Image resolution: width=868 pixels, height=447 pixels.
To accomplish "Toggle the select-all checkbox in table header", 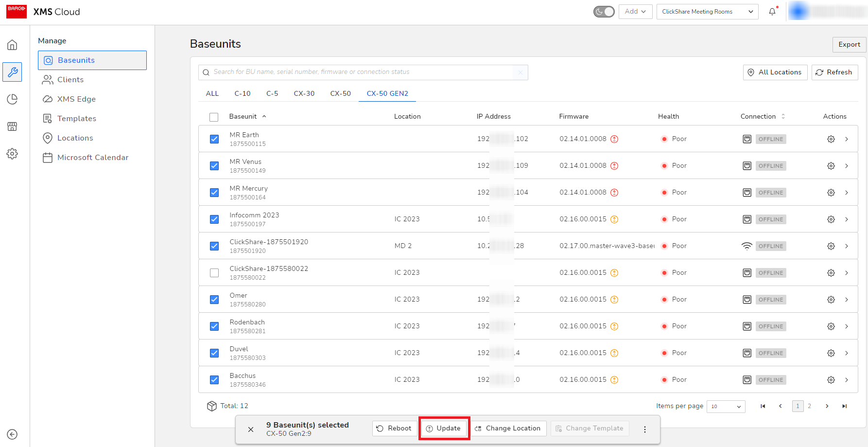I will pos(214,117).
